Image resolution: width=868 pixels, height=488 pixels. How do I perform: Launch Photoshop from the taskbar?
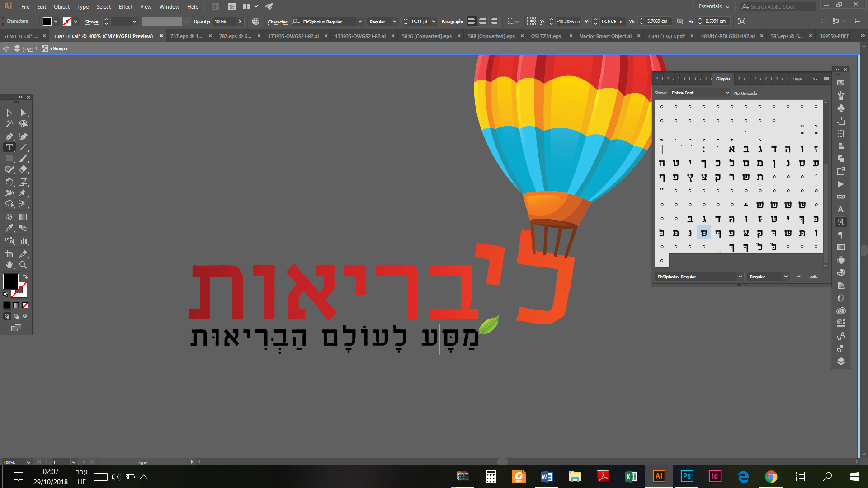coord(686,477)
